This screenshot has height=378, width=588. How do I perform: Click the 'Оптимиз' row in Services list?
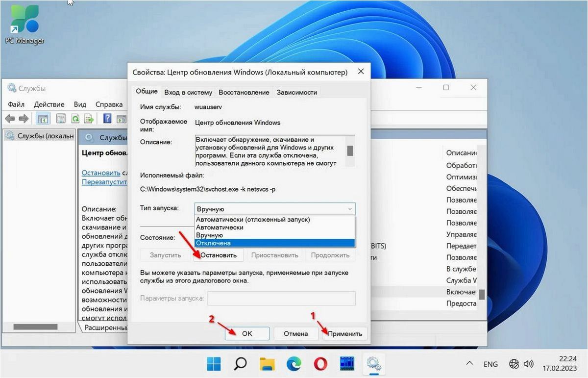click(461, 177)
